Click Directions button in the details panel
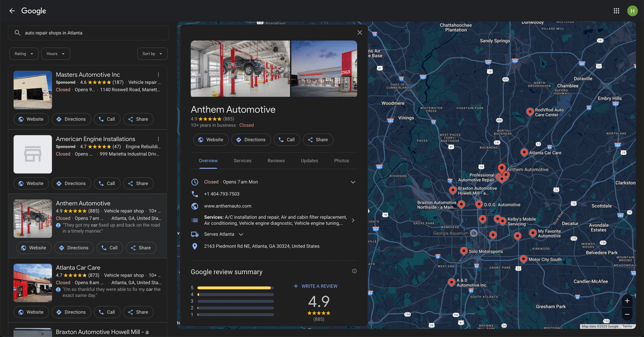 tap(251, 140)
